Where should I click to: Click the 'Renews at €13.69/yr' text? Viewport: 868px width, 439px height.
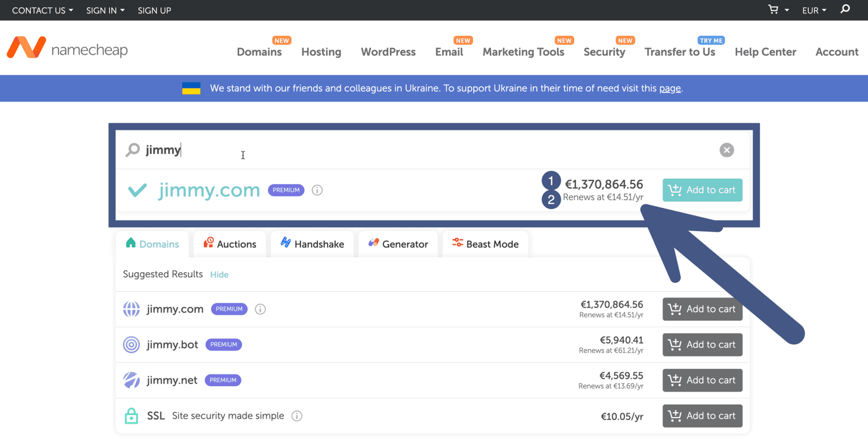click(611, 386)
